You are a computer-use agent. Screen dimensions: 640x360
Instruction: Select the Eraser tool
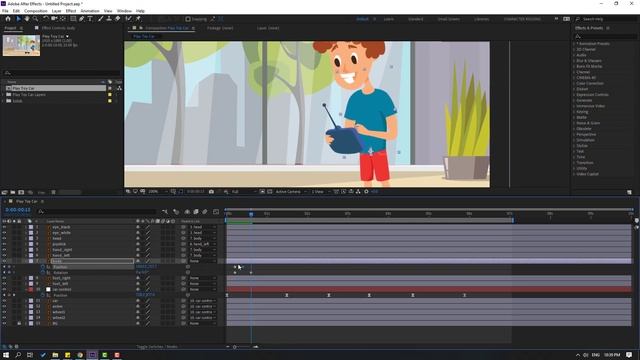point(118,19)
